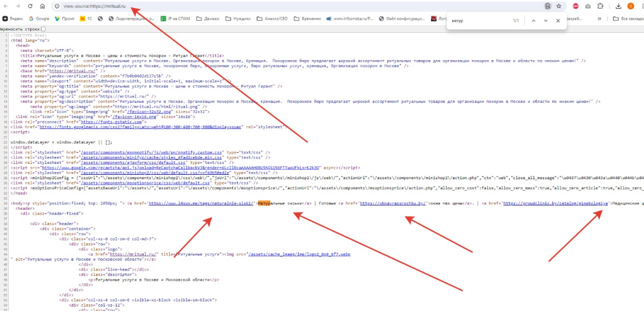The image size is (644, 324).
Task: Open the www.infosmska.ru bookmark
Action: (x=350, y=19)
